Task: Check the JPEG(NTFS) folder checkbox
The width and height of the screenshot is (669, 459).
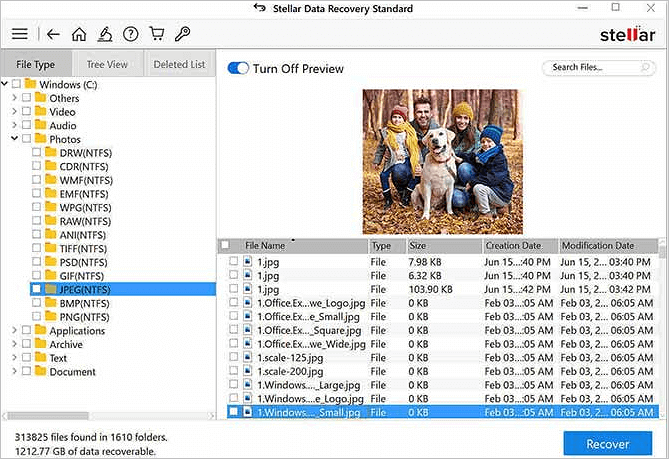Action: pyautogui.click(x=37, y=289)
